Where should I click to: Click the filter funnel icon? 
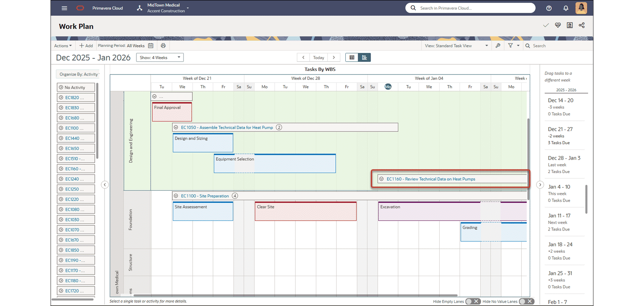[x=510, y=46]
